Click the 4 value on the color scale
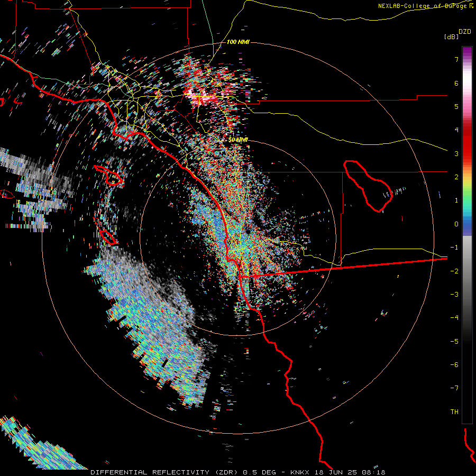The height and width of the screenshot is (476, 476). tap(456, 130)
